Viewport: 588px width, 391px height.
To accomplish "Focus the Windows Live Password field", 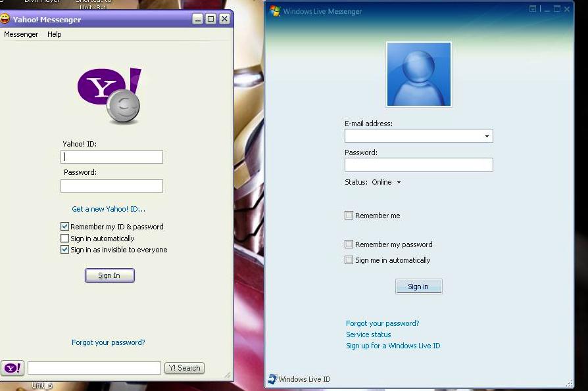I will click(x=419, y=165).
